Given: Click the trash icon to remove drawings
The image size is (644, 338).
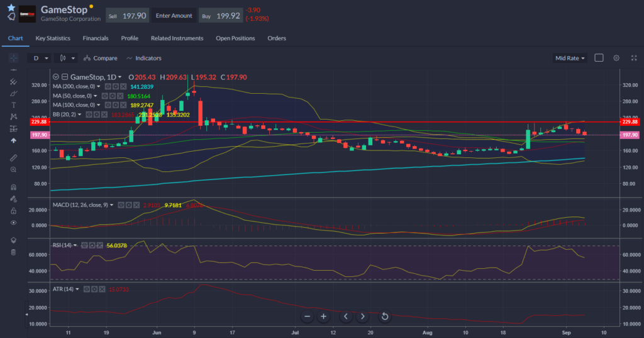Looking at the screenshot, I should [x=13, y=252].
